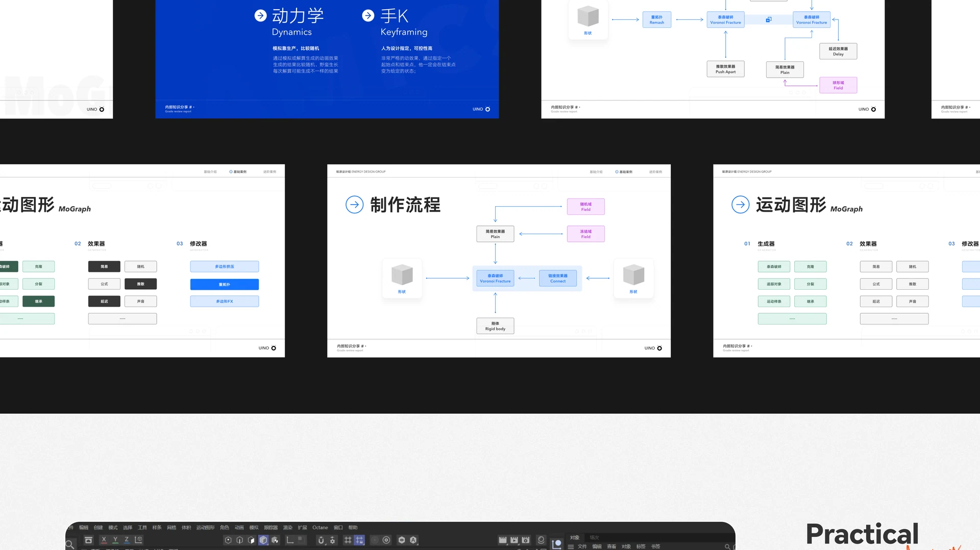Image resolution: width=980 pixels, height=550 pixels.
Task: Click the hexagon eye display icon
Action: (x=402, y=540)
